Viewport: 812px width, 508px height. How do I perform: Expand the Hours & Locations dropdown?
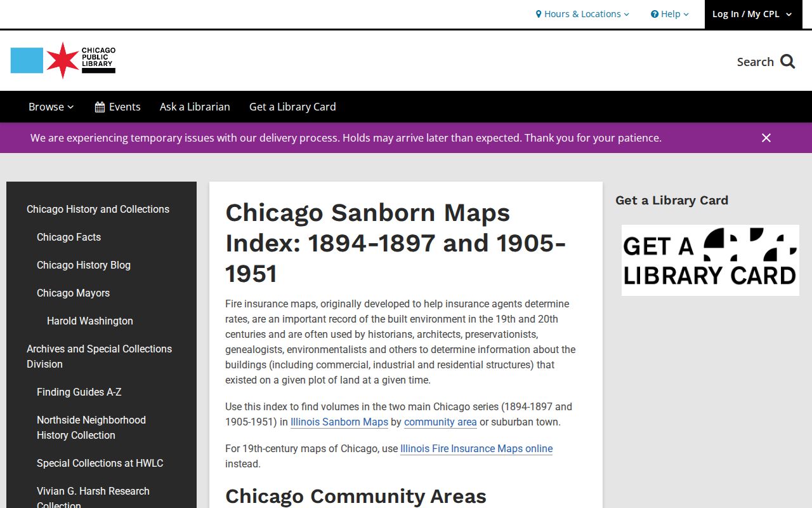582,14
